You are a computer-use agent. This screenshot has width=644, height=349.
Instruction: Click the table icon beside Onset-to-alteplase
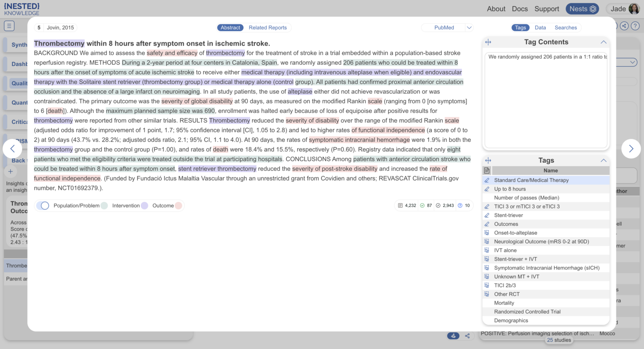[x=487, y=233]
